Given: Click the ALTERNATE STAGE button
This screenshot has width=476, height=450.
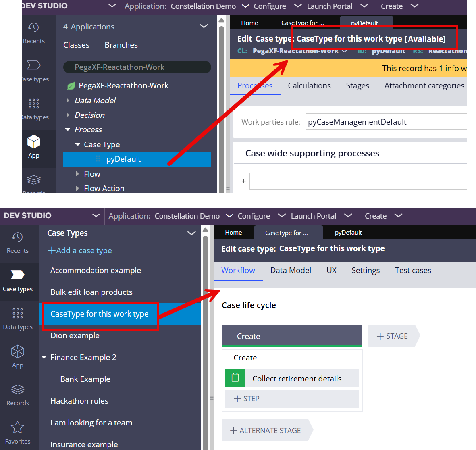Looking at the screenshot, I should pos(266,431).
